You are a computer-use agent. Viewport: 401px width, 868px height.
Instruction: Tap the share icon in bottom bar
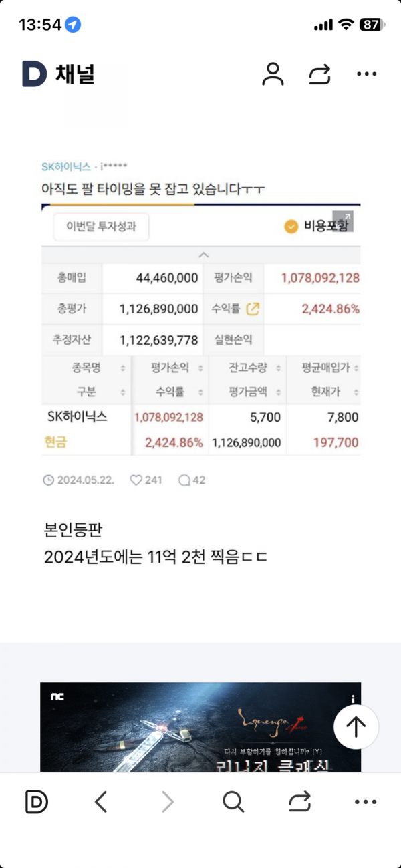click(300, 801)
